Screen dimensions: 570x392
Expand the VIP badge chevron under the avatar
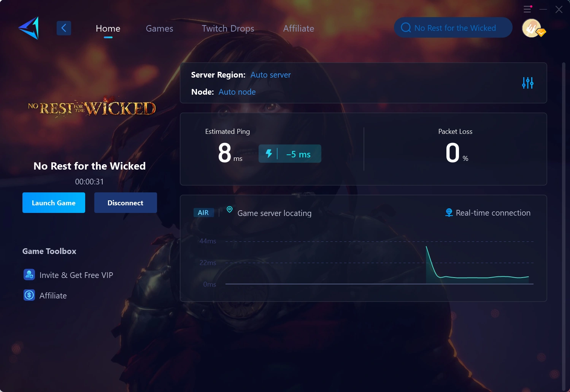[541, 33]
